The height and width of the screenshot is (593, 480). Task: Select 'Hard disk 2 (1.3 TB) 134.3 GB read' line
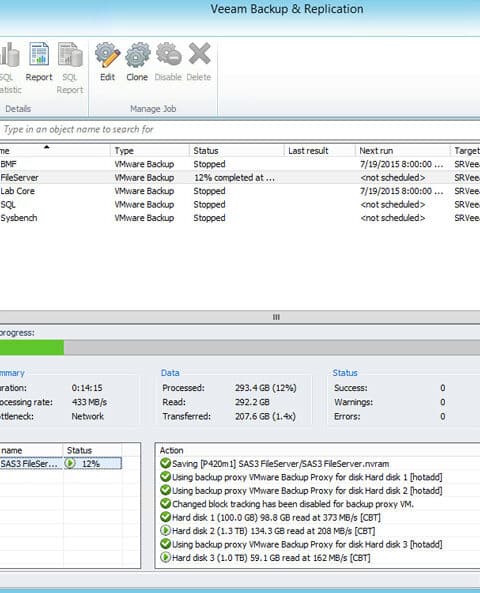[273, 531]
